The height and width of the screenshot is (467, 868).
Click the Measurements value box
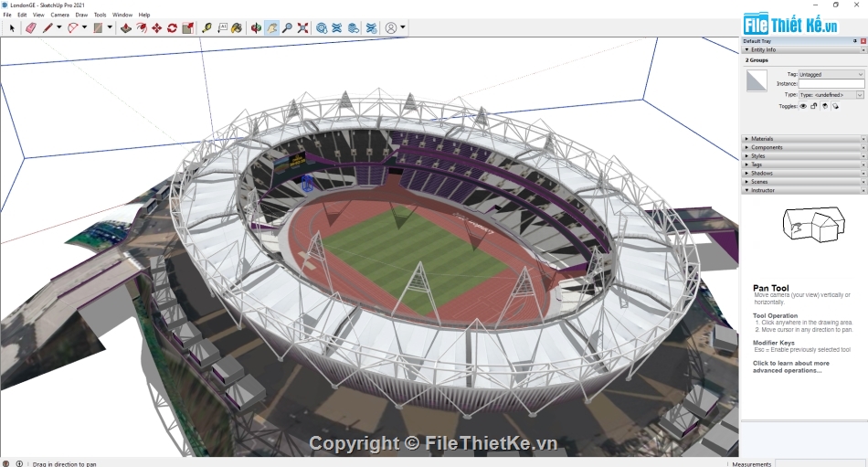point(820,463)
